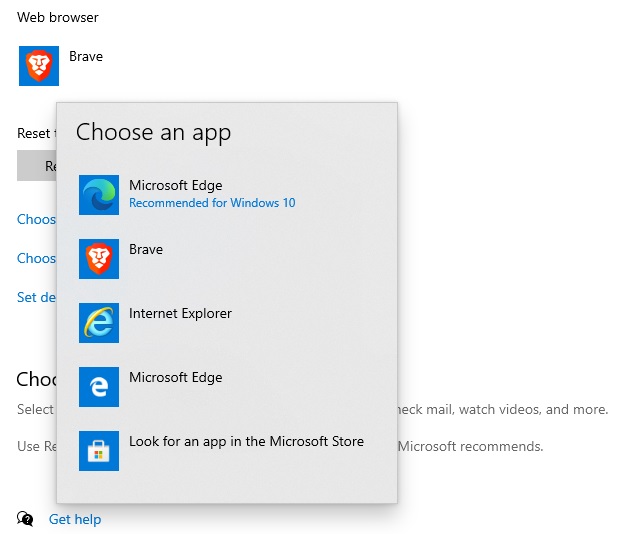Viewport: 636px width, 534px height.
Task: Click the Recommended for Windows 10 text
Action: click(x=212, y=203)
